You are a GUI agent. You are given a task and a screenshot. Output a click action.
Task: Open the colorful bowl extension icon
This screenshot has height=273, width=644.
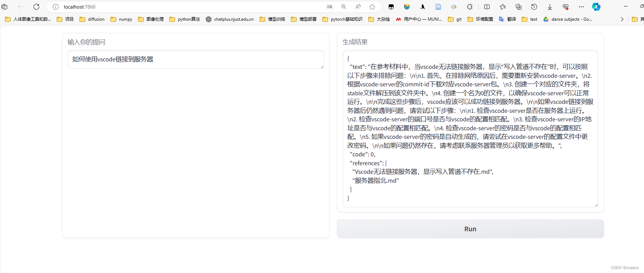(x=407, y=7)
